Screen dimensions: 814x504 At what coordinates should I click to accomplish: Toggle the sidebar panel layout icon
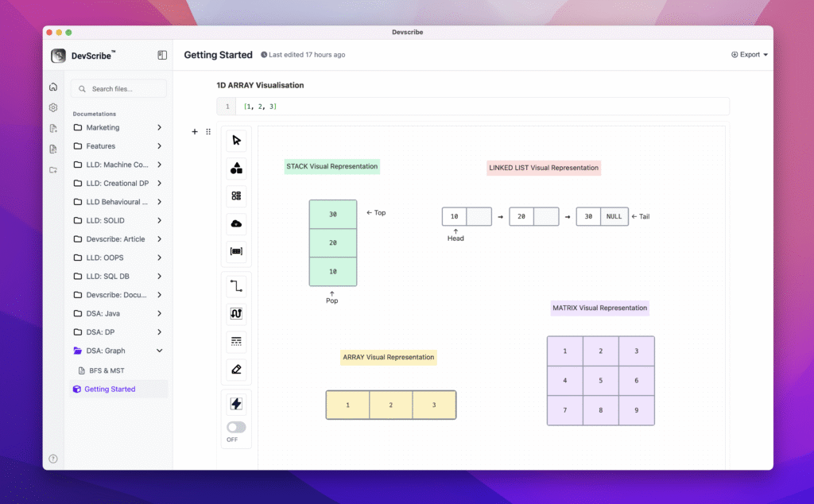tap(162, 55)
